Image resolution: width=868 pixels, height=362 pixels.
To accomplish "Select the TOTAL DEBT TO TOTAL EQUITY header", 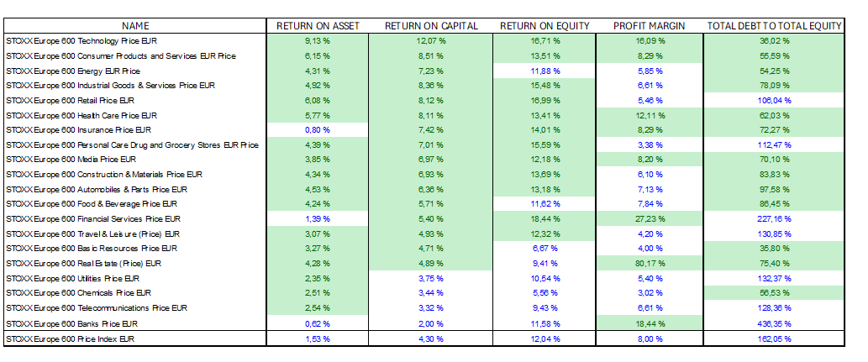I will [x=774, y=26].
